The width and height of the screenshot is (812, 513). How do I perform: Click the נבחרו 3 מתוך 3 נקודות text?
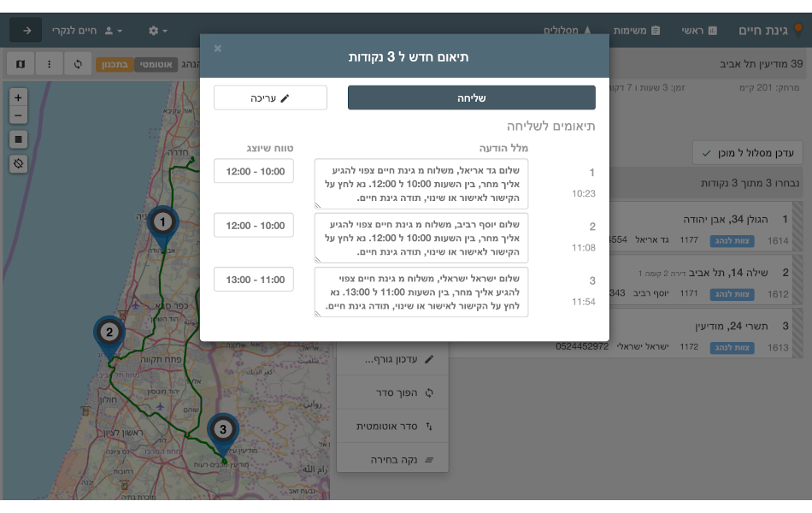[750, 183]
